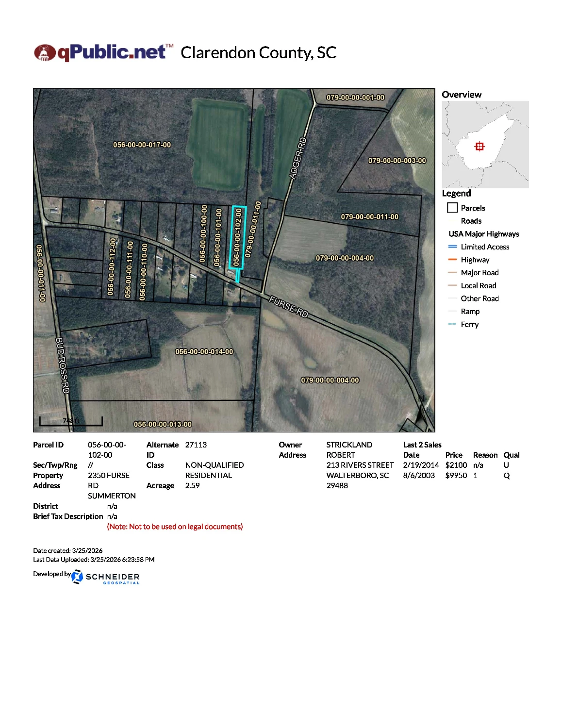Click the Parcels legend square symbol
This screenshot has height=728, width=562.
click(452, 208)
